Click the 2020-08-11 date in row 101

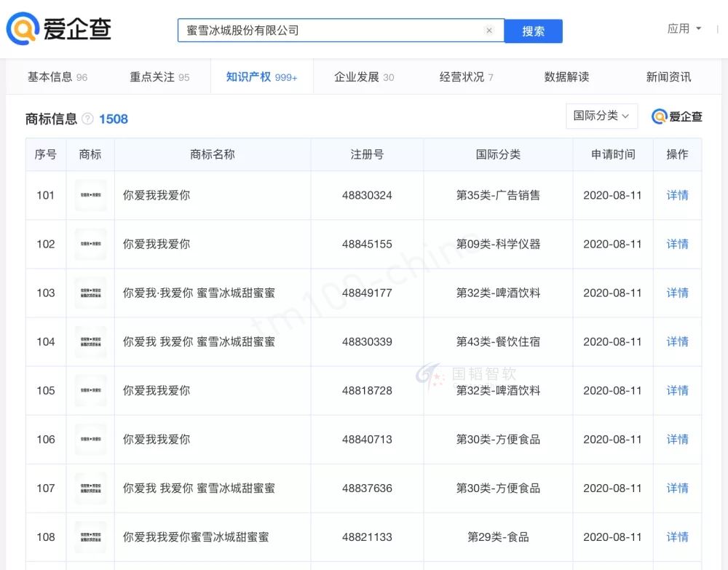(x=612, y=195)
